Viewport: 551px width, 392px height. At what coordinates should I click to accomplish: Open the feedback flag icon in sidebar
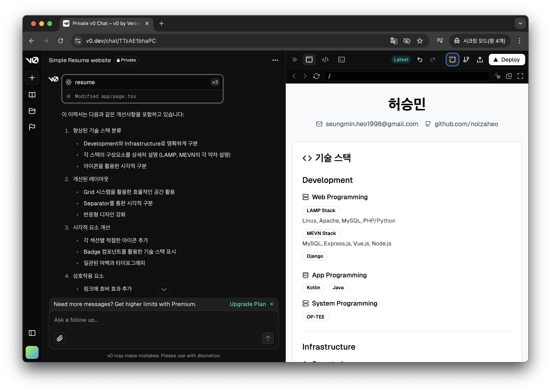coord(32,127)
